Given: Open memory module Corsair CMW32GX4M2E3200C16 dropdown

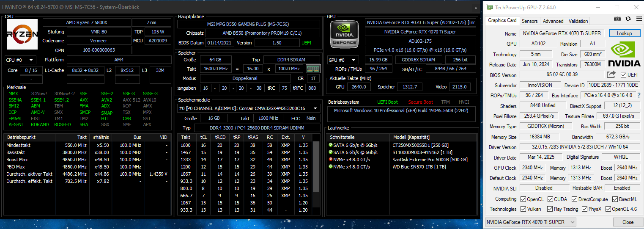Looking at the screenshot, I should tap(249, 108).
